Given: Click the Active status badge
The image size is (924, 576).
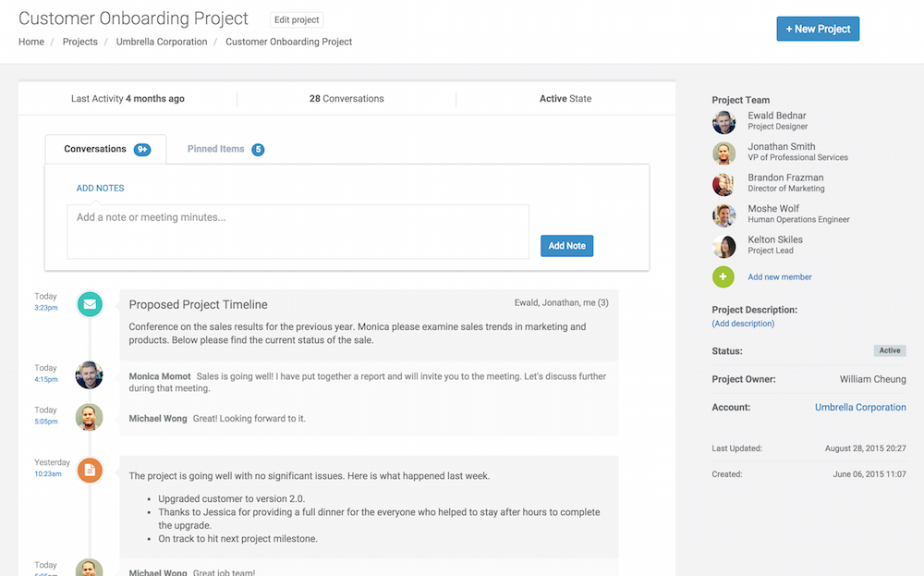Looking at the screenshot, I should [889, 350].
